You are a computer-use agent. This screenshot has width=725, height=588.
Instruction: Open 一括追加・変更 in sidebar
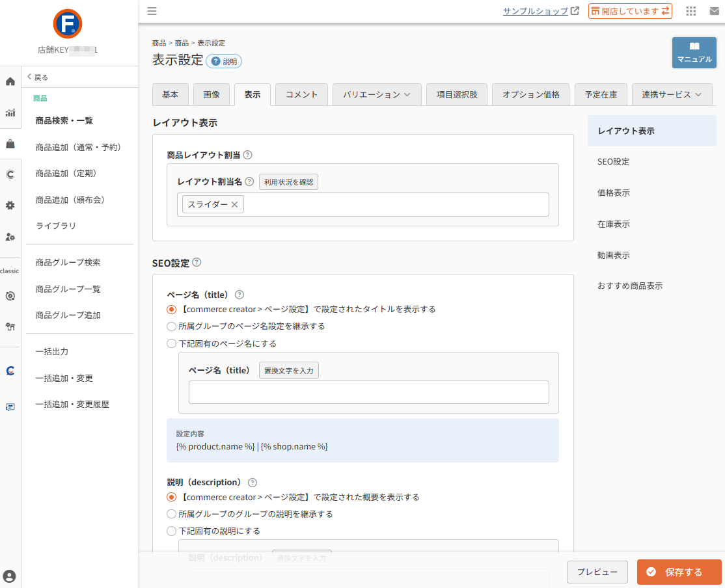coord(64,378)
